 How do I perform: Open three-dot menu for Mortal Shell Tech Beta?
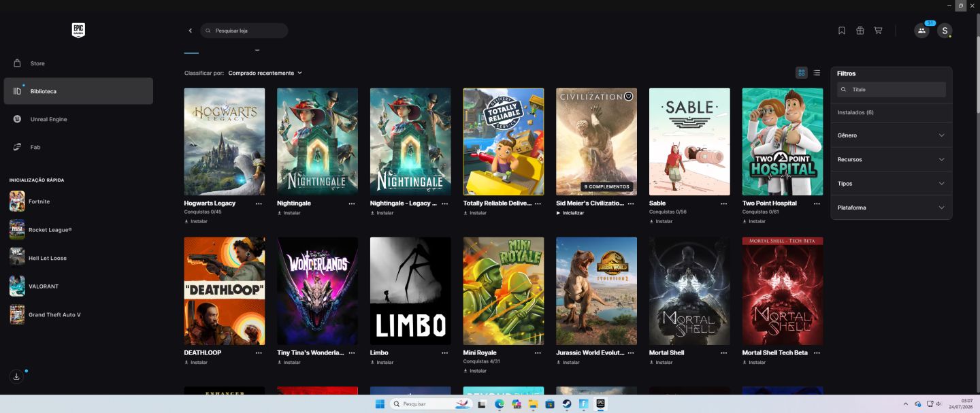point(817,353)
